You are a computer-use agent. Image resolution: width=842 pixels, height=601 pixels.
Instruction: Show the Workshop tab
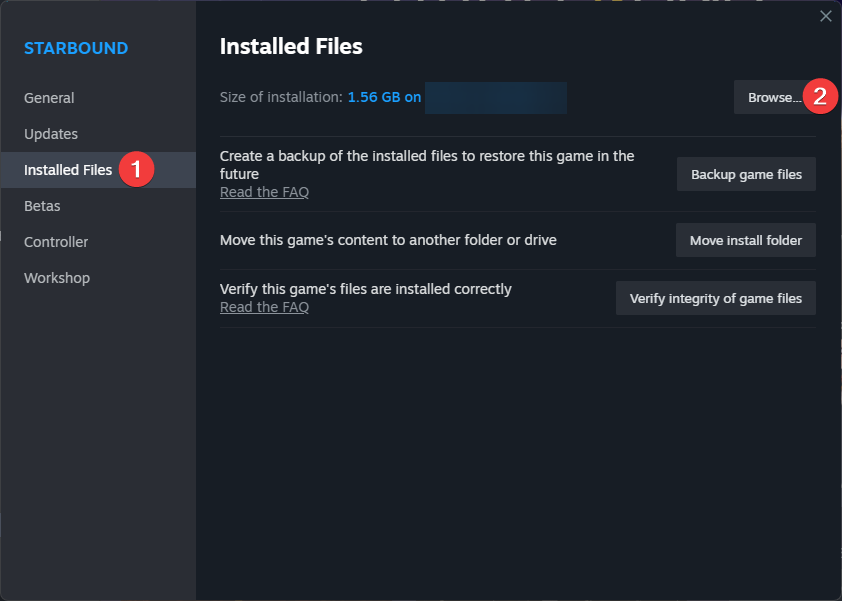(x=57, y=278)
